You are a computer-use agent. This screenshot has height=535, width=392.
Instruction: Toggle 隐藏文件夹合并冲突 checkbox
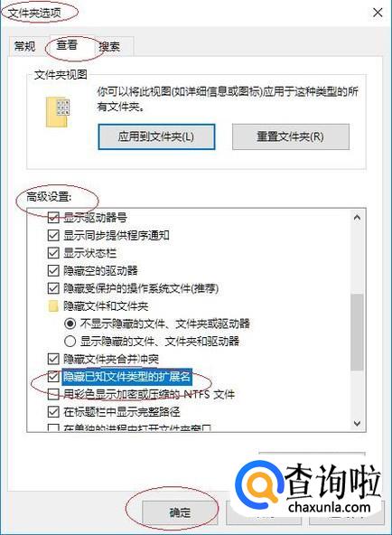coord(53,359)
